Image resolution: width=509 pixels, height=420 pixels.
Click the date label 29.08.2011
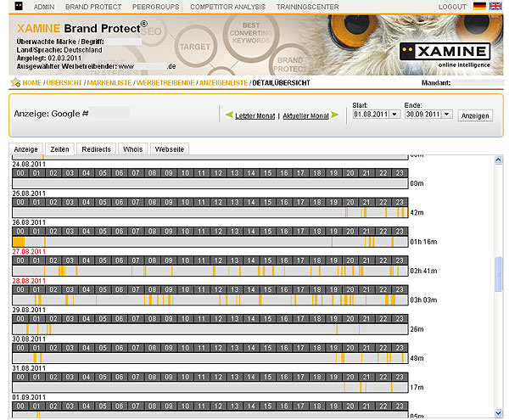click(x=29, y=310)
